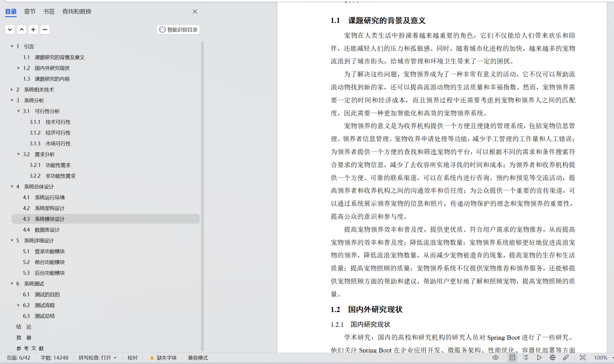Open web layout globe icon
Screen dimensions: 614x364
[x=553, y=358]
